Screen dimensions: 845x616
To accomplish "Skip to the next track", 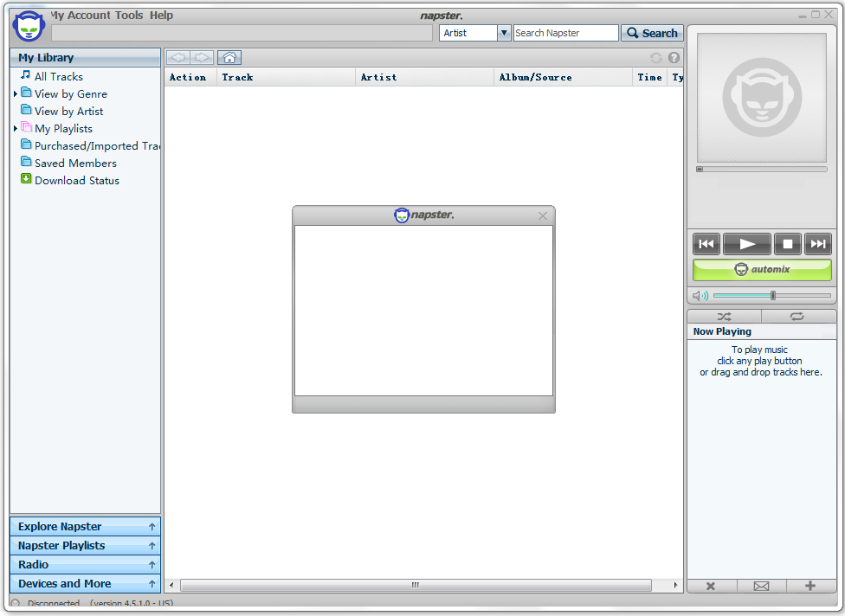I will tap(817, 244).
